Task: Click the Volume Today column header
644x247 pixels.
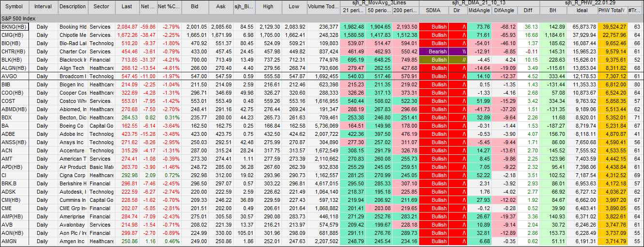Action: pos(324,7)
